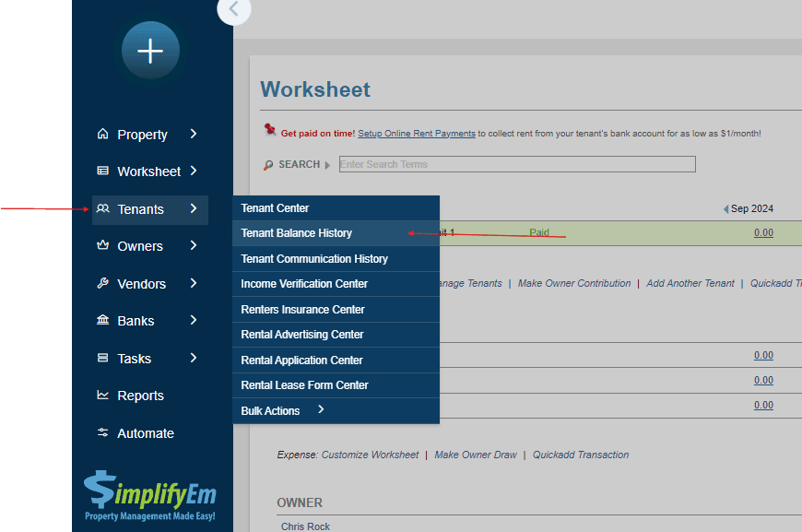Screen dimensions: 802x532
Task: Open Rental Application Center
Action: (301, 361)
